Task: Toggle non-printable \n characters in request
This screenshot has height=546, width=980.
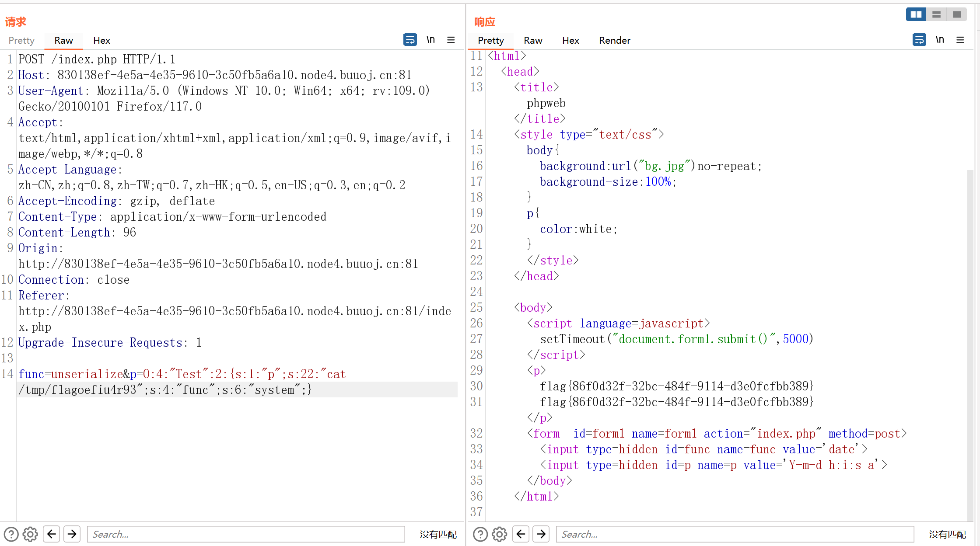Action: pos(431,40)
